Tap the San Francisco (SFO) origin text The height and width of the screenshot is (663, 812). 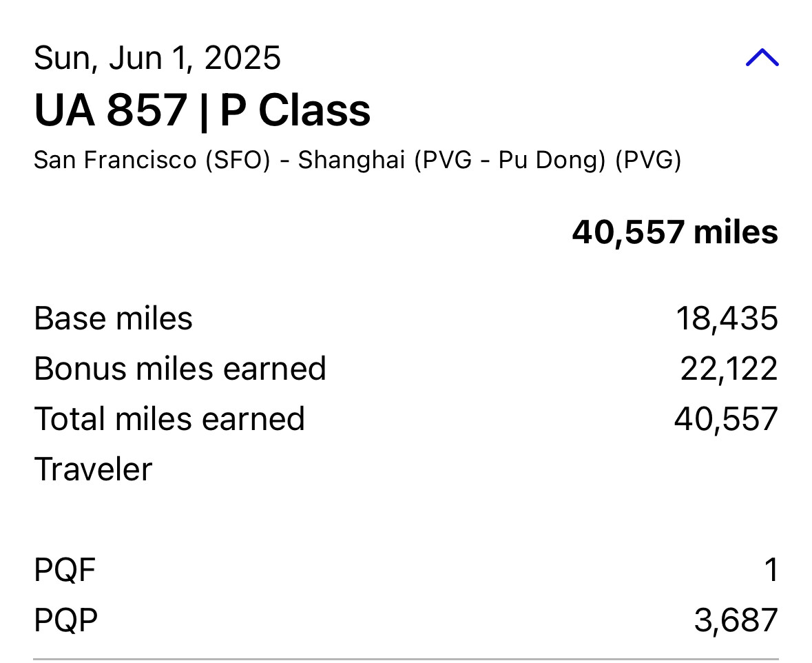pos(152,160)
